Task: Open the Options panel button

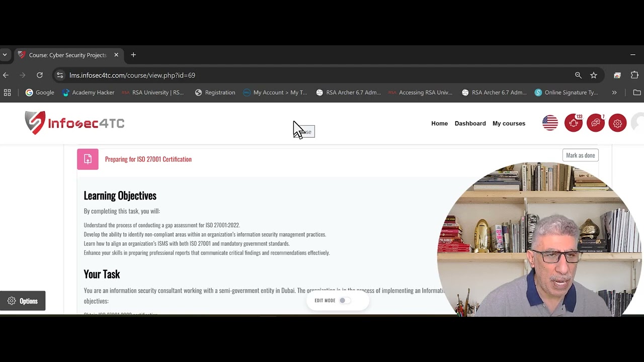Action: (x=23, y=301)
